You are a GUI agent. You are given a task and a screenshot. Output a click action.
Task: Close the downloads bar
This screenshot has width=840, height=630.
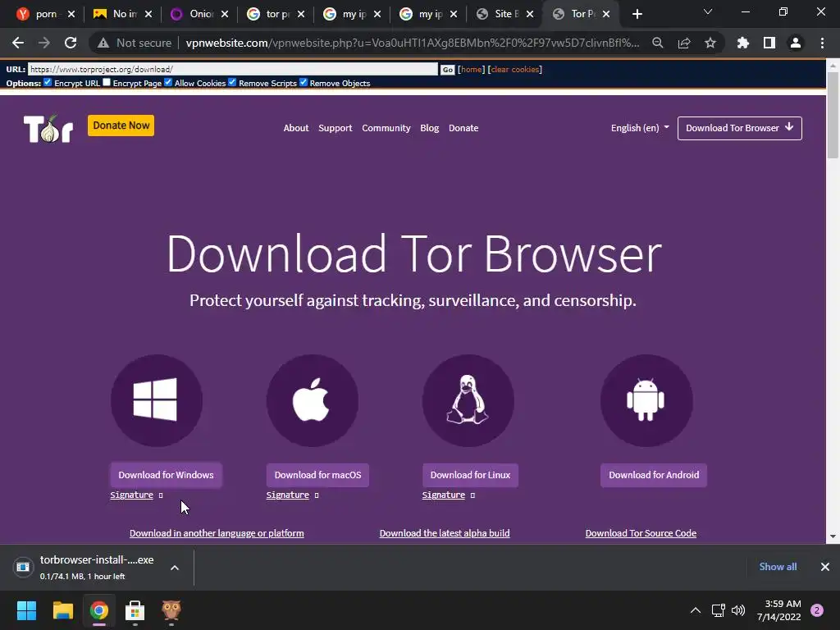click(825, 567)
